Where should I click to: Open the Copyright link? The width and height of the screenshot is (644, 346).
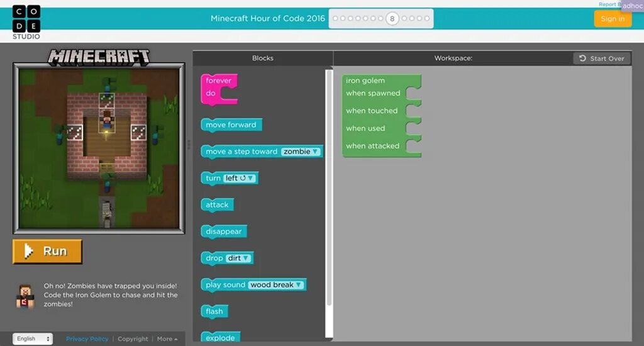(133, 339)
